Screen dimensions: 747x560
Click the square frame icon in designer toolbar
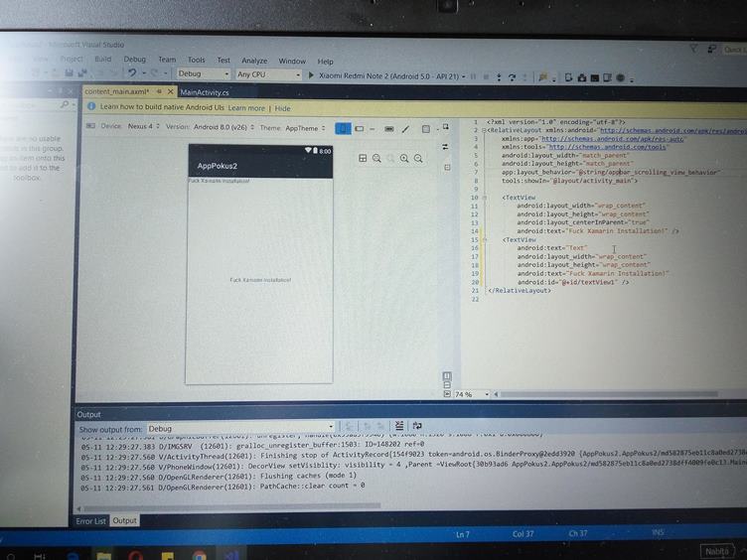426,129
